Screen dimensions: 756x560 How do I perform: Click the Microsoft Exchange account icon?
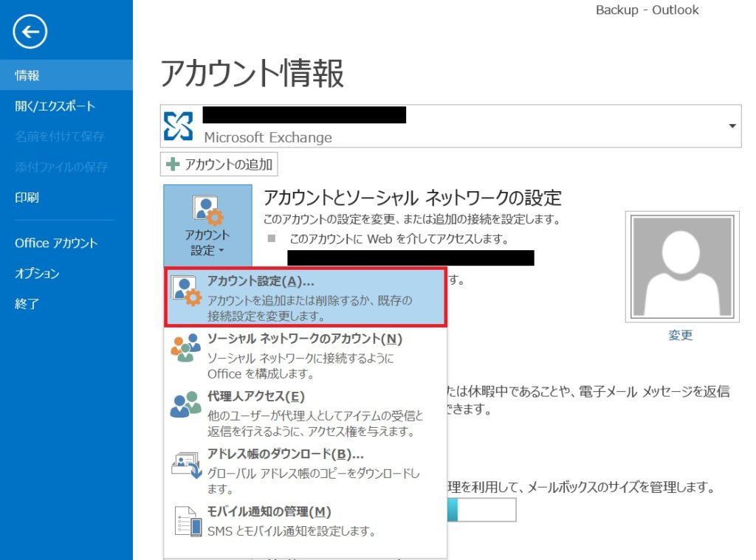pos(178,125)
